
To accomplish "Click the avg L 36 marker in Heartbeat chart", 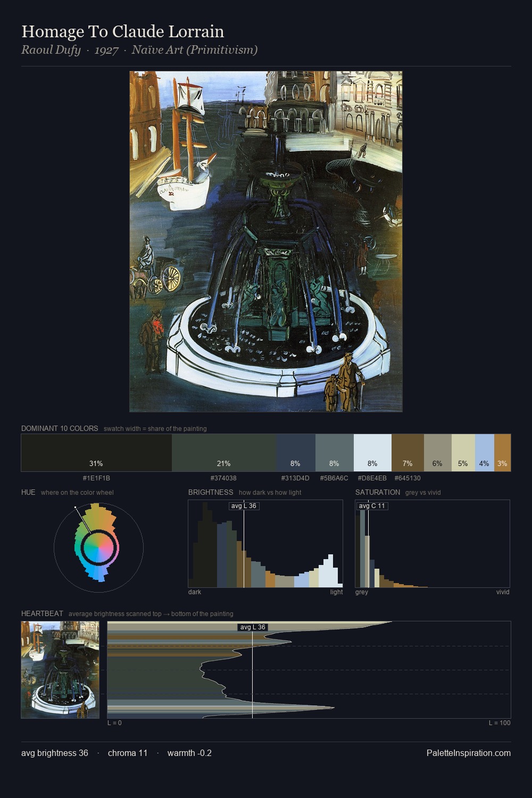I will pos(253,627).
